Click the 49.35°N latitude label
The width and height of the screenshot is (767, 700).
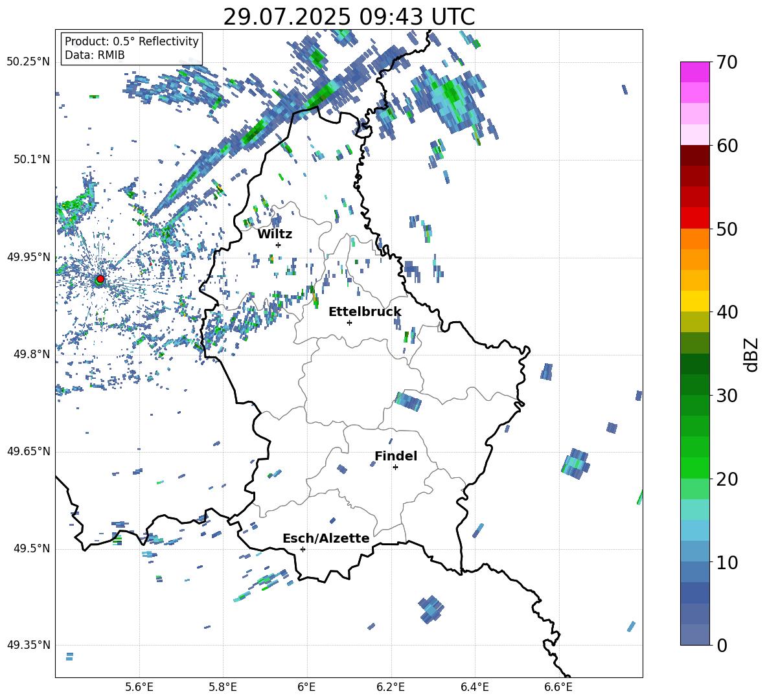(29, 645)
